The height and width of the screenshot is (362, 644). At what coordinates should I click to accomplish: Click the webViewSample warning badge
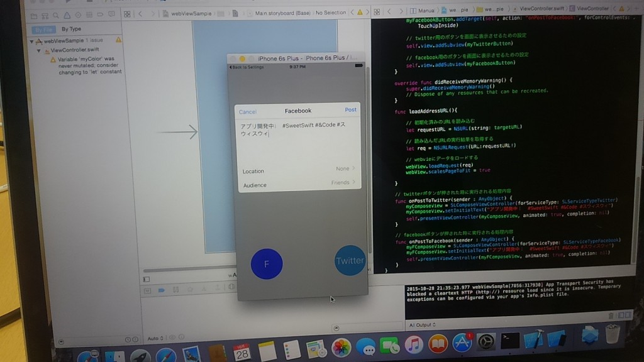(x=119, y=40)
